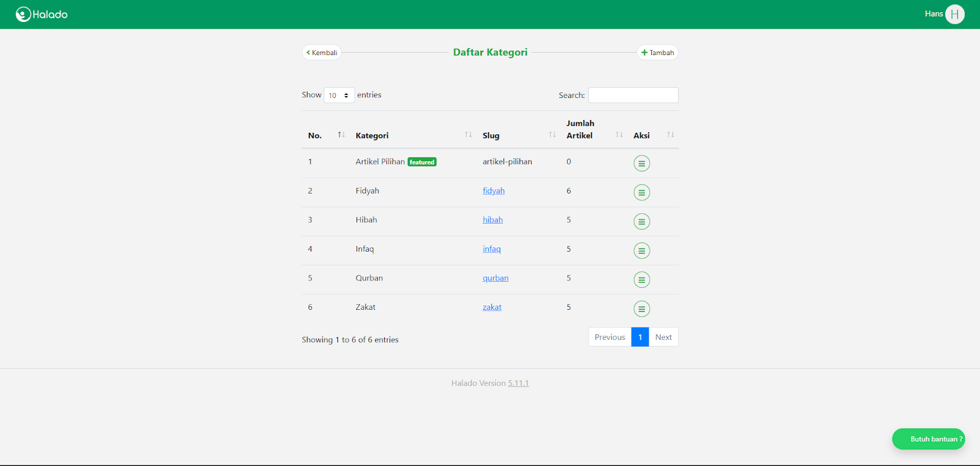Click the Qurban row action icon
980x466 pixels.
(641, 280)
